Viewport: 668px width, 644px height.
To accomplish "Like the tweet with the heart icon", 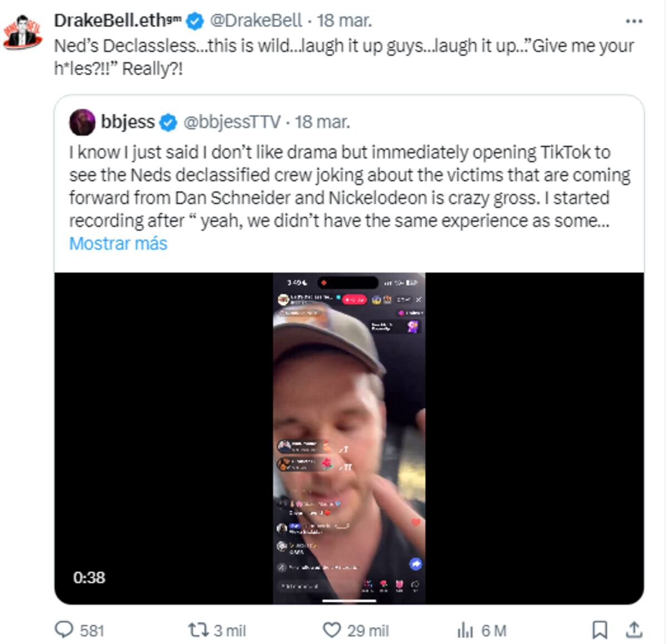I will coord(331,630).
